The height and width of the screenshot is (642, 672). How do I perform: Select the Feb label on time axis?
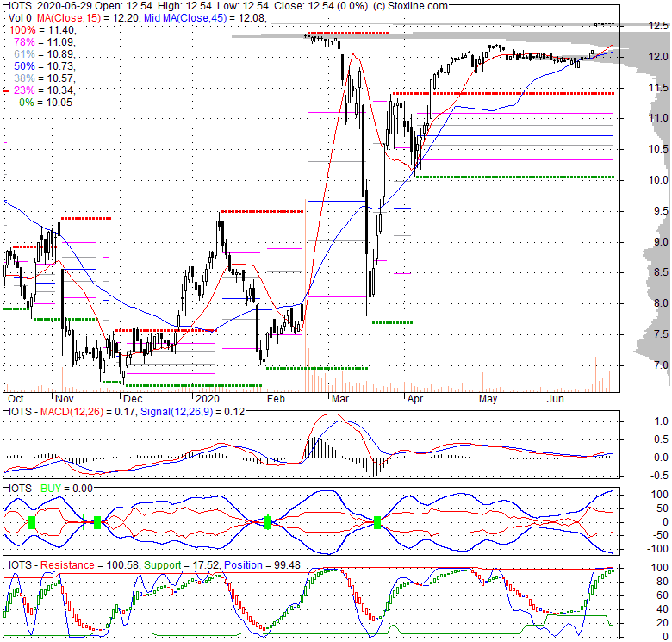(x=276, y=399)
